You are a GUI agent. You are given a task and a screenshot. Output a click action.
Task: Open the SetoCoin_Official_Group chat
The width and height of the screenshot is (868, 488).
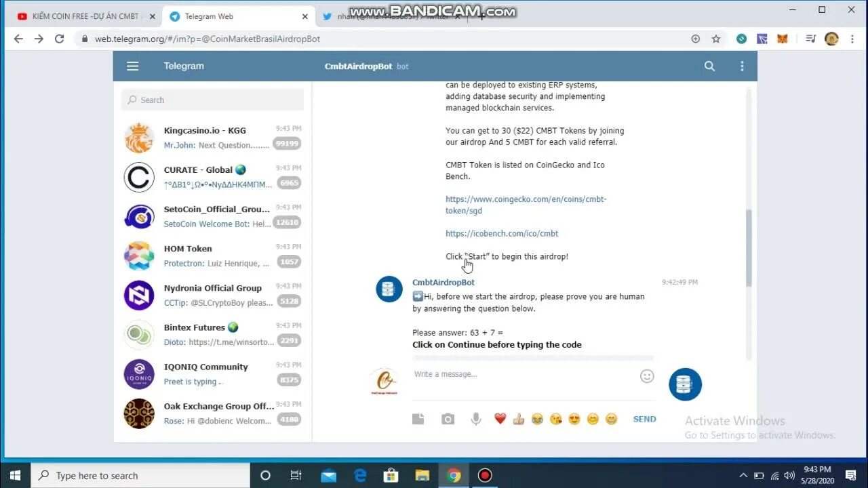point(213,216)
